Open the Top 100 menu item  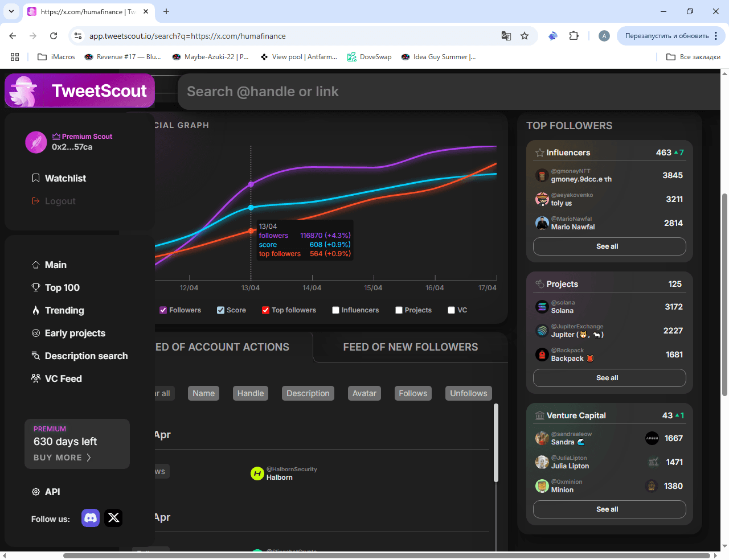click(x=62, y=287)
